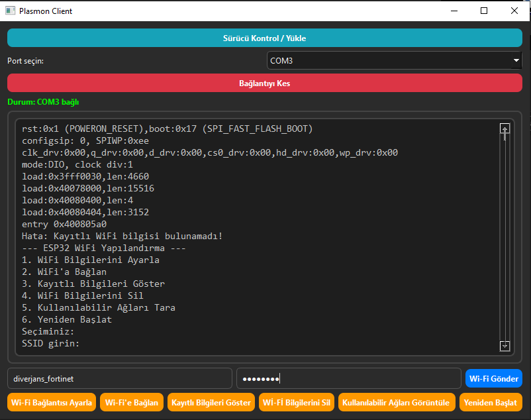Click the red Bağlantıyı Kes button
The width and height of the screenshot is (531, 420).
pos(264,83)
